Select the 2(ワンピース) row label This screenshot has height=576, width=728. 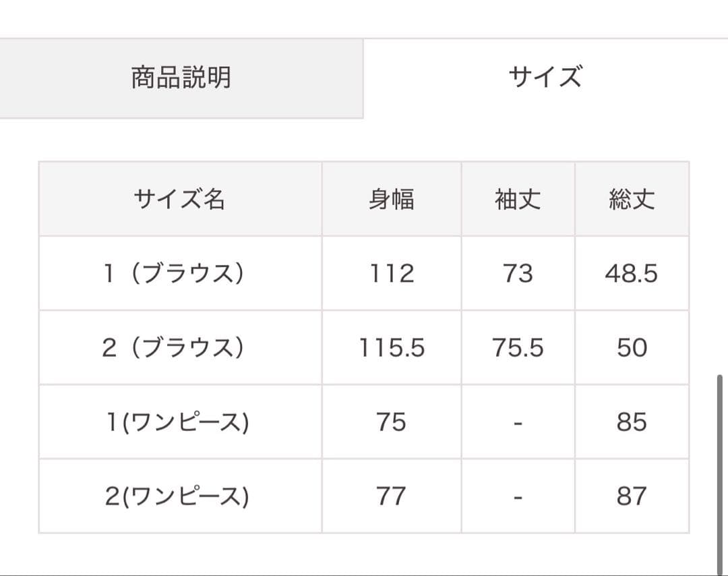(x=177, y=496)
